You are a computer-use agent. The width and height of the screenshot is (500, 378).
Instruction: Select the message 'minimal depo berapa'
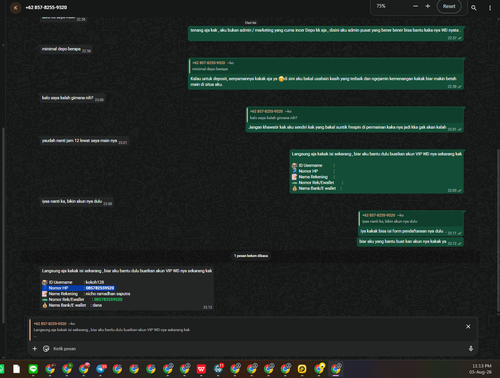coord(66,49)
